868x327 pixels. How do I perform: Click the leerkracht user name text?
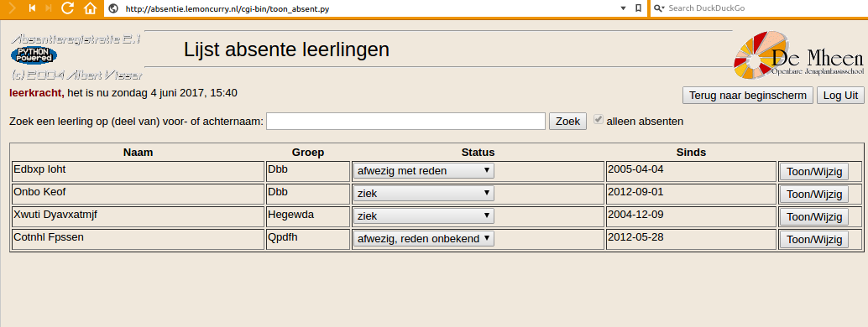[x=37, y=93]
